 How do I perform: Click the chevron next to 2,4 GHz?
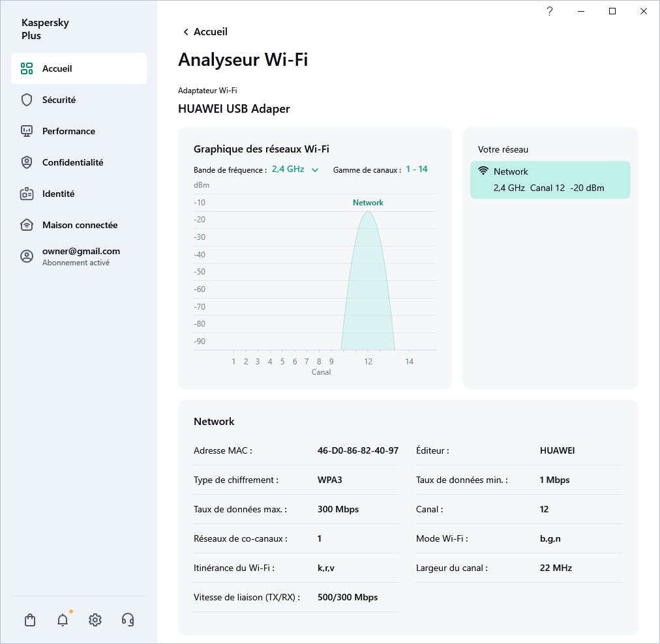point(315,170)
